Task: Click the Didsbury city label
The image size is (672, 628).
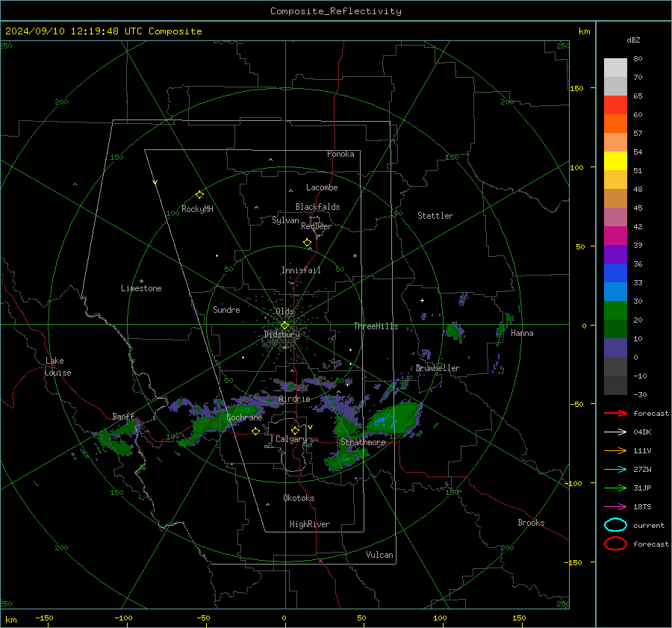Action: point(281,335)
